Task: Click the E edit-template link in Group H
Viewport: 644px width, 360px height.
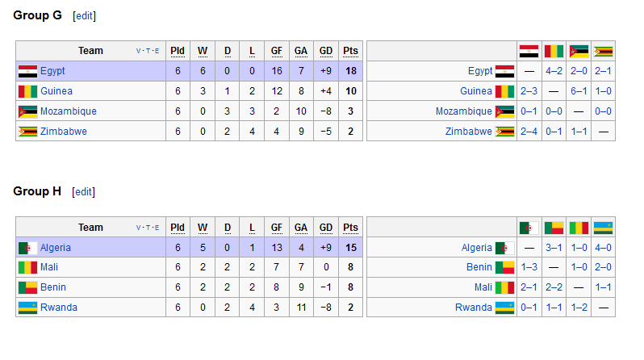Action: coord(157,228)
